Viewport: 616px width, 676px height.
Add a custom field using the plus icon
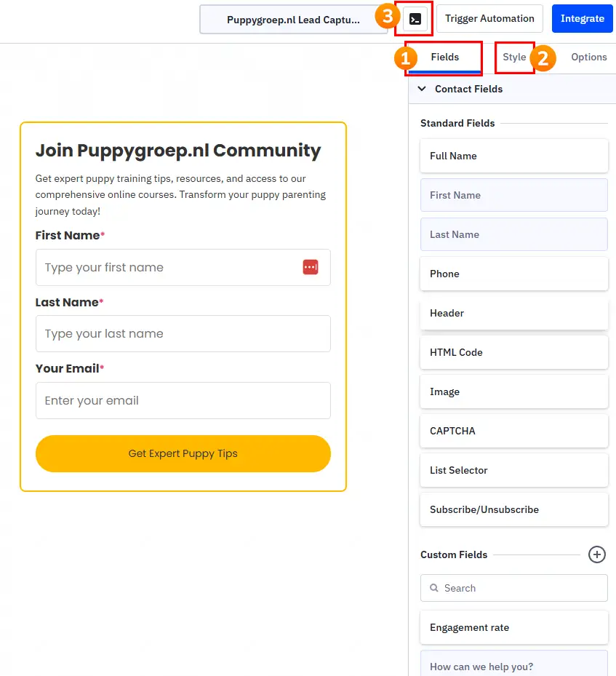pyautogui.click(x=597, y=554)
